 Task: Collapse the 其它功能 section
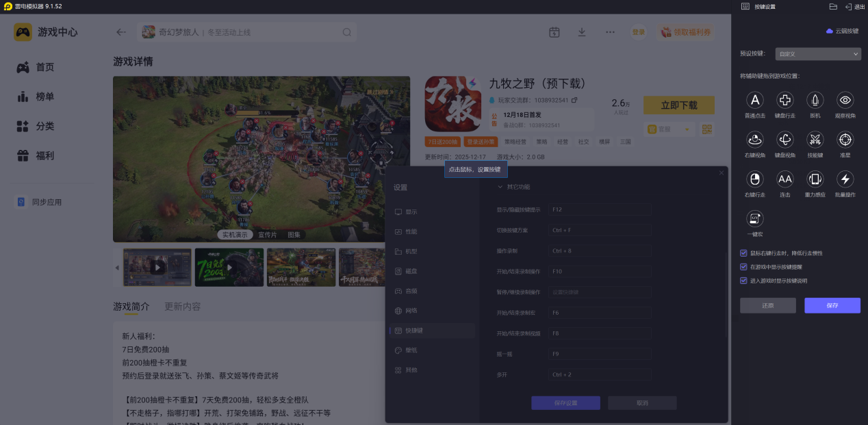500,187
